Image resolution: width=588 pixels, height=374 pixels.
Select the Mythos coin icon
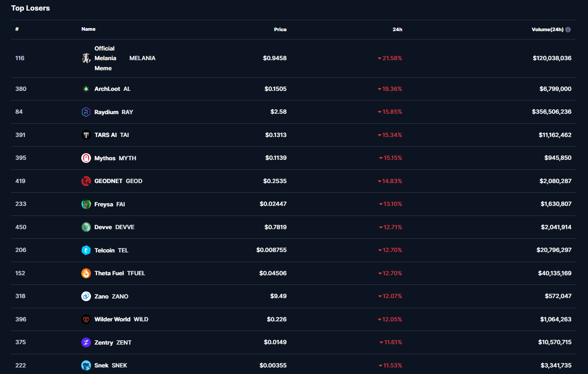click(x=86, y=158)
